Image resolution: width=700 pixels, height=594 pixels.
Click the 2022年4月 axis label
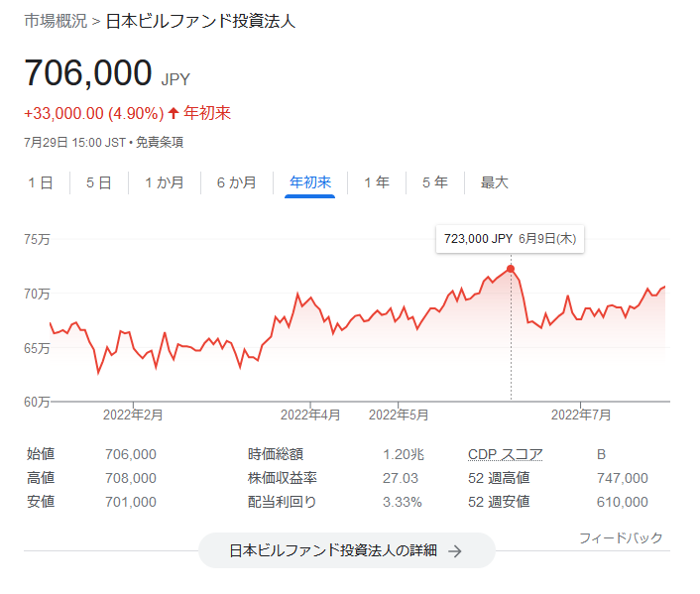310,415
